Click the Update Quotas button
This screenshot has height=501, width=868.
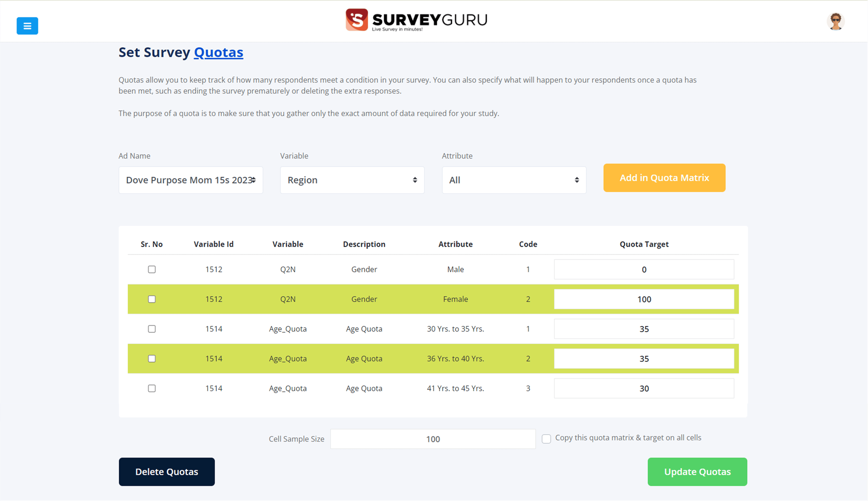(x=697, y=472)
